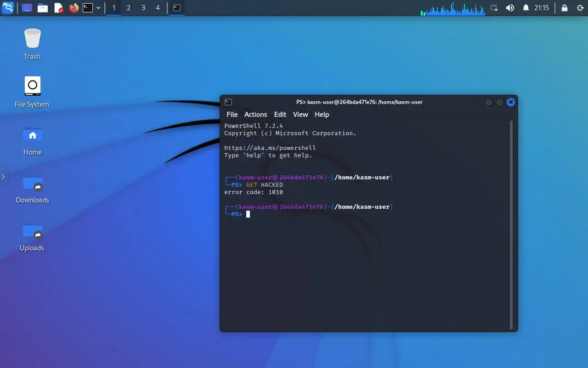Open the Kali applications menu
The height and width of the screenshot is (368, 588).
click(x=8, y=7)
